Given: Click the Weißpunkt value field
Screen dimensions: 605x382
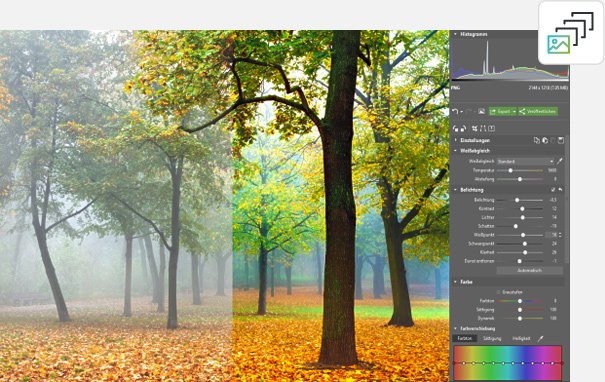Looking at the screenshot, I should coord(552,235).
